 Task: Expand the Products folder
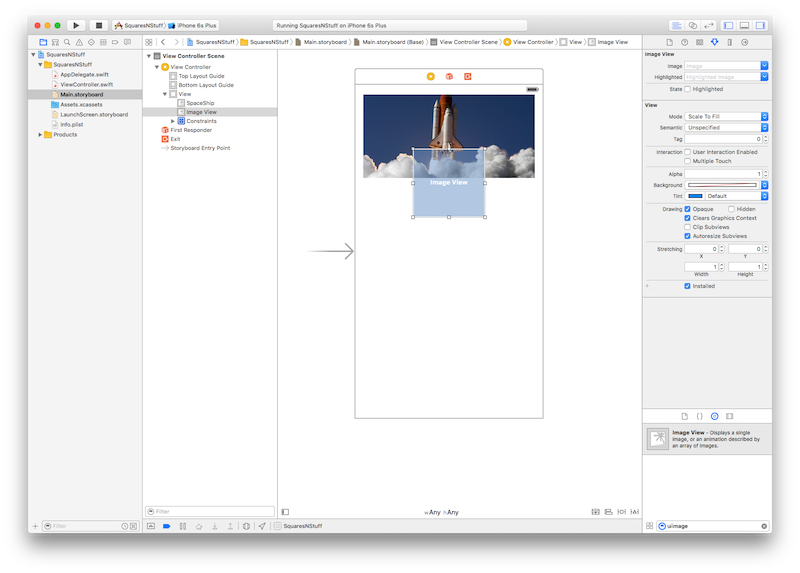point(40,135)
